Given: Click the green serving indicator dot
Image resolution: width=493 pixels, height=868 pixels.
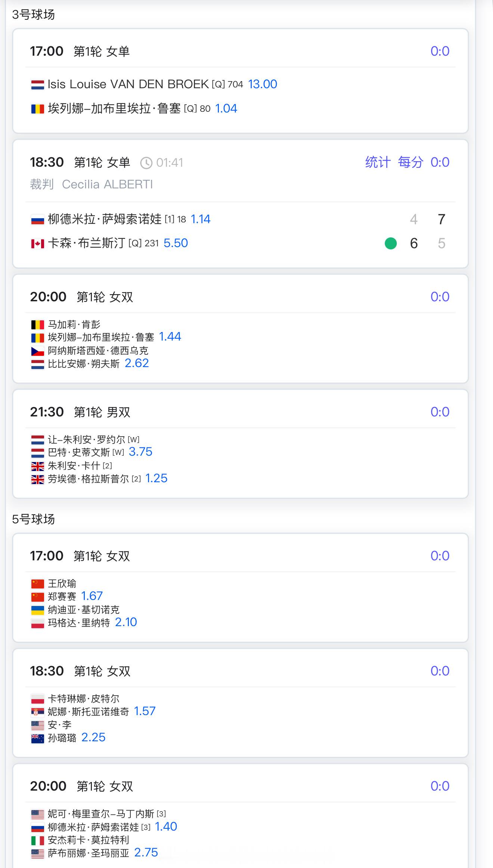Looking at the screenshot, I should (391, 243).
